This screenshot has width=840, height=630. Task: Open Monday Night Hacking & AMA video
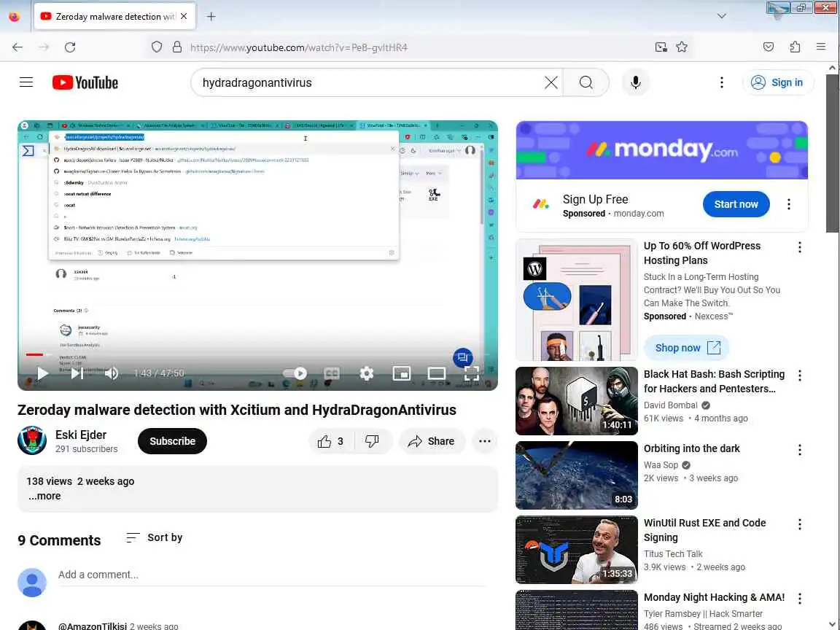point(714,597)
